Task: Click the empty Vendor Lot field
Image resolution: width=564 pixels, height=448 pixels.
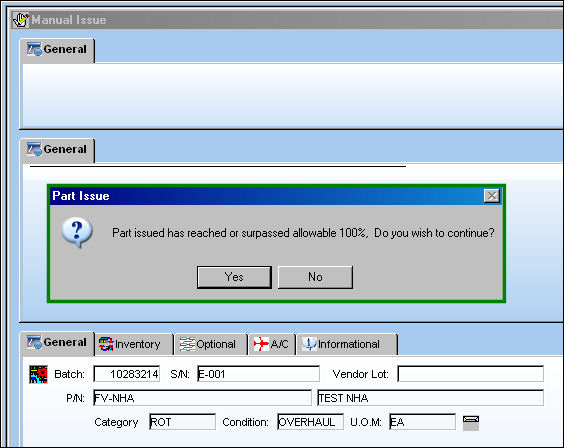Action: click(x=470, y=374)
